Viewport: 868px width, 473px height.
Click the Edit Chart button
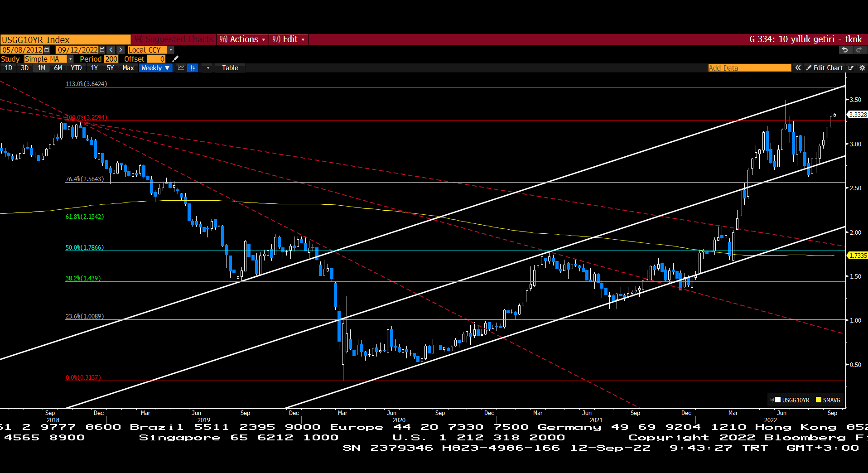[824, 68]
